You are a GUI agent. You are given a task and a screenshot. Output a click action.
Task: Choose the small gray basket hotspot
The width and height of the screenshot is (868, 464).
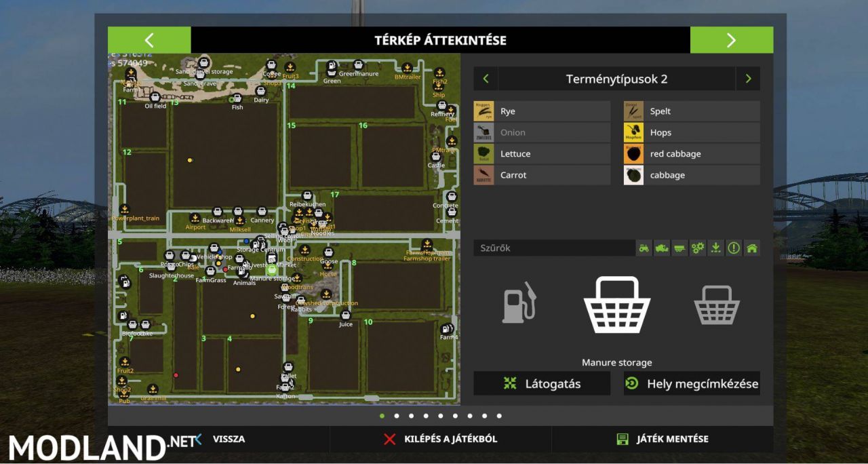coord(716,305)
